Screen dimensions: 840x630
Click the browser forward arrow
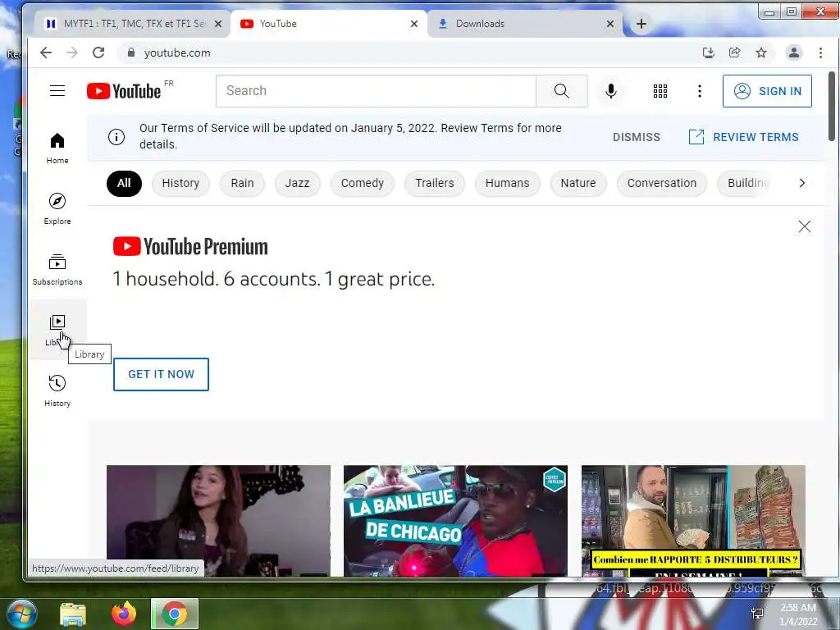(x=72, y=52)
